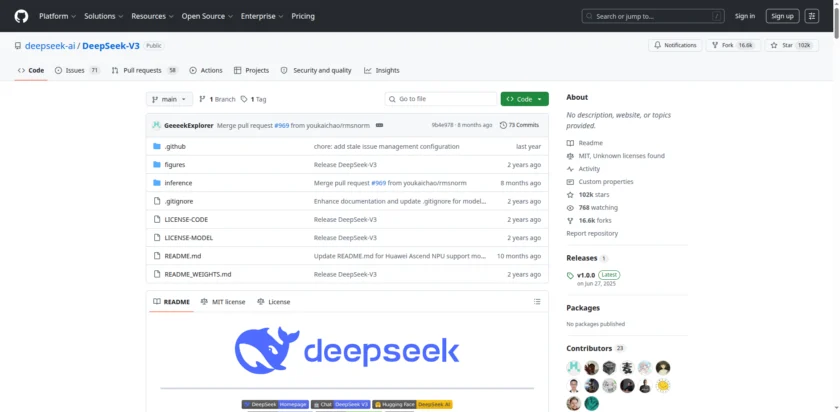840x412 pixels.
Task: Click the Report repository link
Action: 592,234
